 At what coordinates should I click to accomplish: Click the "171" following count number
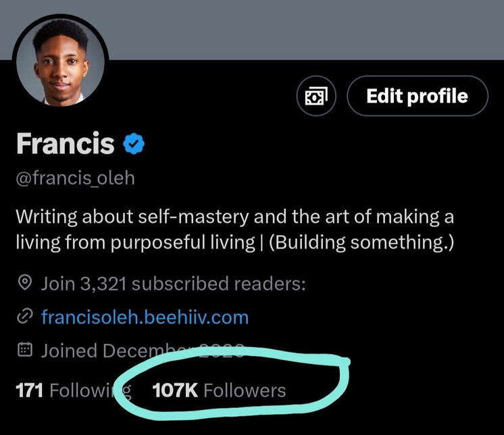coord(29,390)
